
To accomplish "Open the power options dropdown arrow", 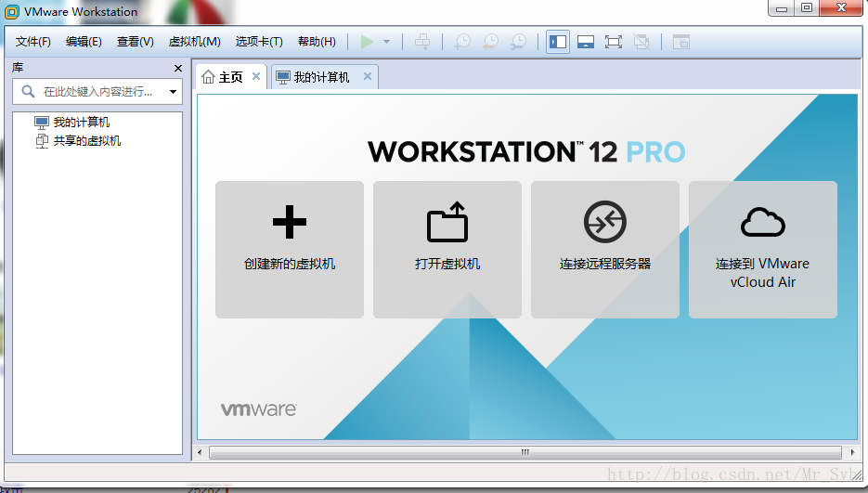I will pyautogui.click(x=386, y=42).
